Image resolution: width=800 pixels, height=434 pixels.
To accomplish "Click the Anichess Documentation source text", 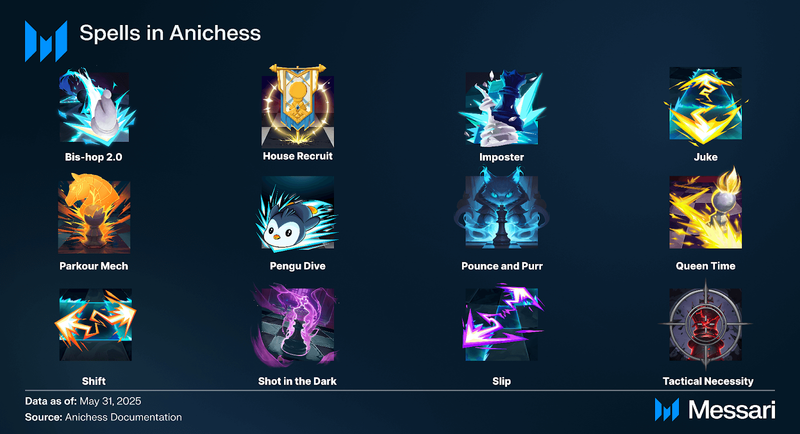I will tap(123, 417).
